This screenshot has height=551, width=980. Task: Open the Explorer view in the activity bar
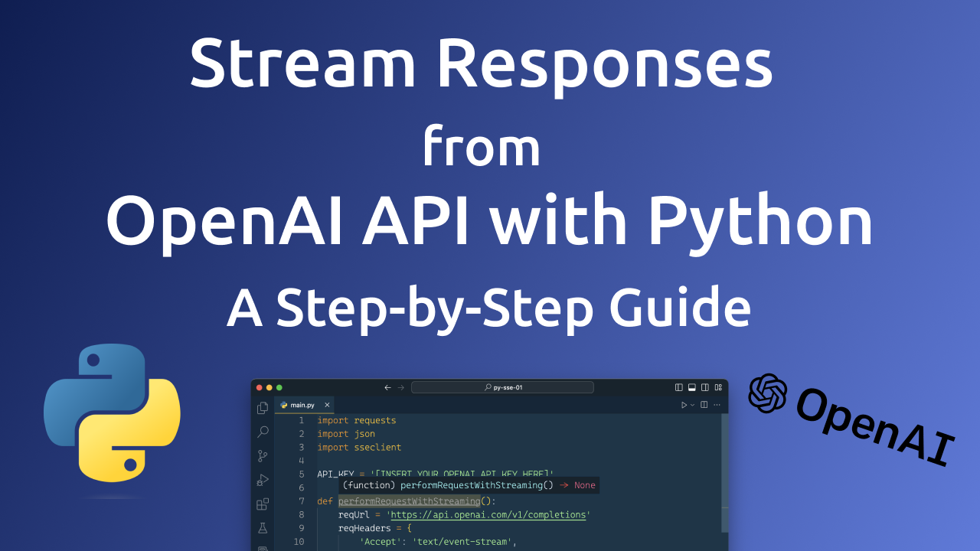[263, 408]
